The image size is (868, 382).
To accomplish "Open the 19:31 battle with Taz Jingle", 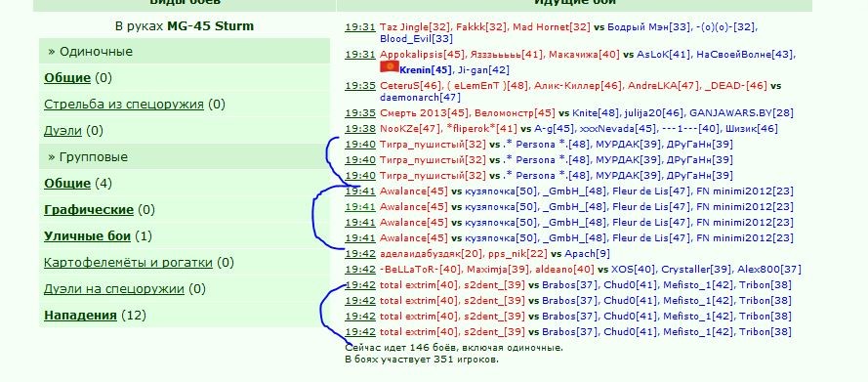I will pos(360,27).
